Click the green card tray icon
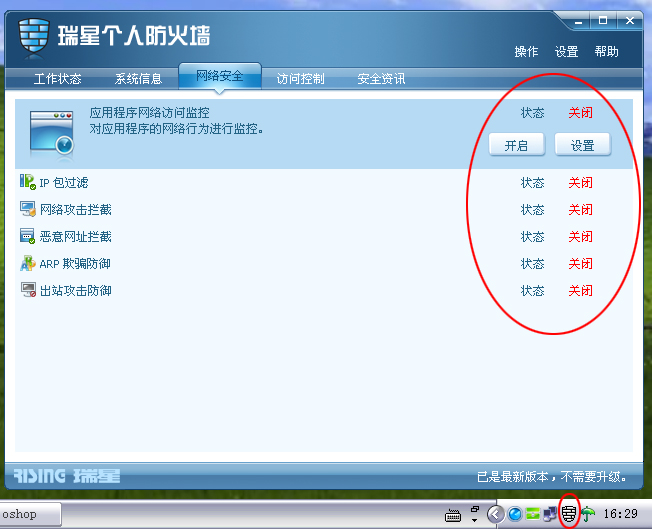 533,514
